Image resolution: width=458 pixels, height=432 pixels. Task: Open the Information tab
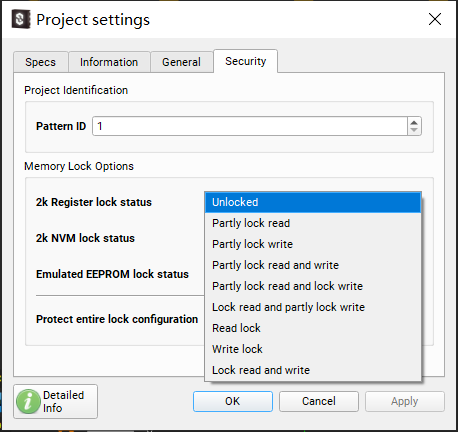(109, 62)
